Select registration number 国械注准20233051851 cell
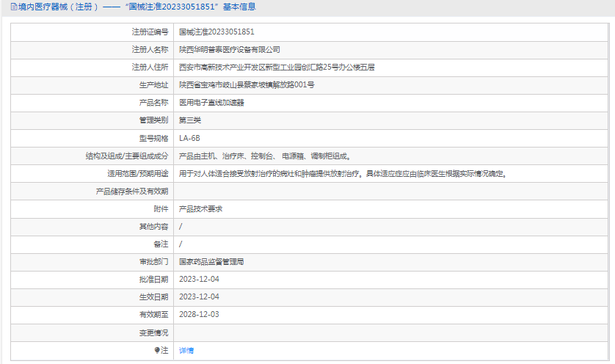This screenshot has width=615, height=364. (x=216, y=32)
